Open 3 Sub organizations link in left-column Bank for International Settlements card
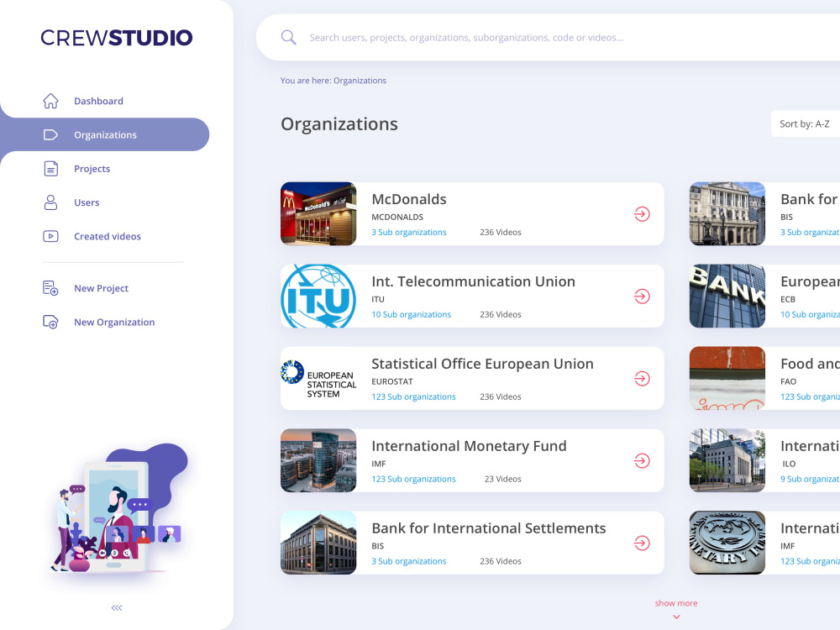840x630 pixels. click(409, 561)
